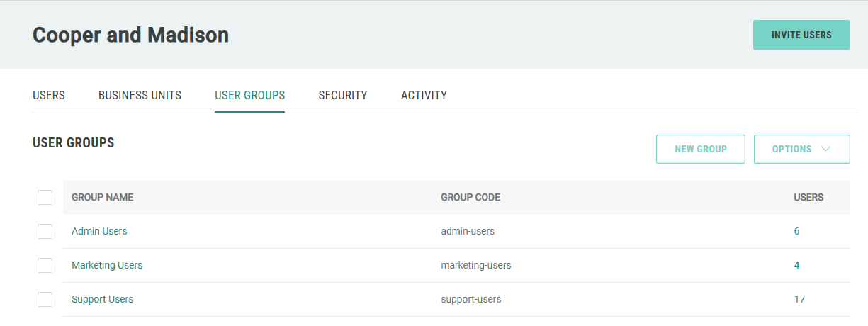Open the Business Units tab
The image size is (868, 326).
coord(140,95)
